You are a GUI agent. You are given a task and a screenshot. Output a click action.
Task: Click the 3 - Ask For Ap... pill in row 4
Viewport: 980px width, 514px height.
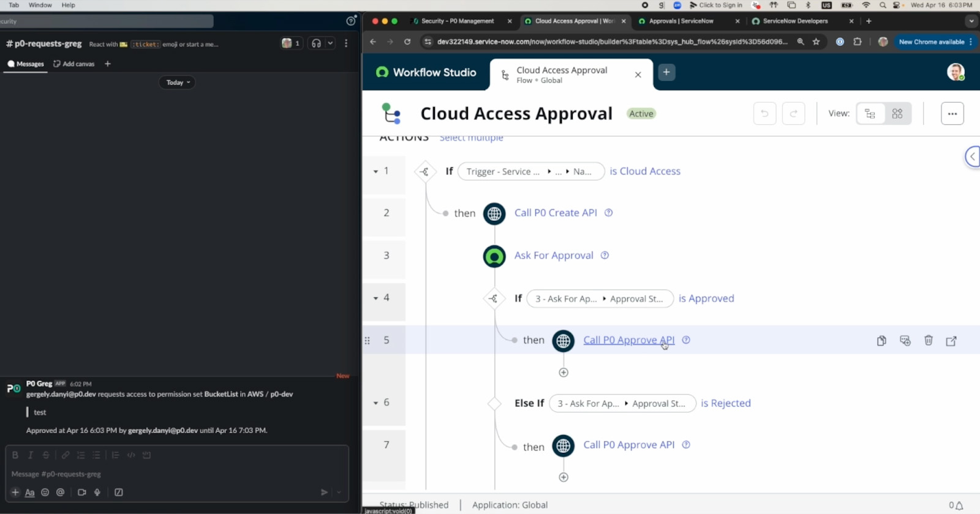600,299
